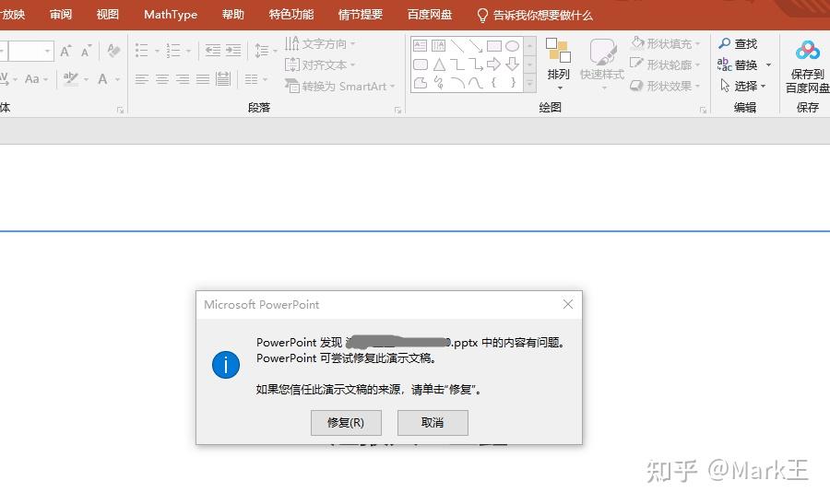Close the Microsoft PowerPoint dialog
The width and height of the screenshot is (830, 504).
coord(568,304)
